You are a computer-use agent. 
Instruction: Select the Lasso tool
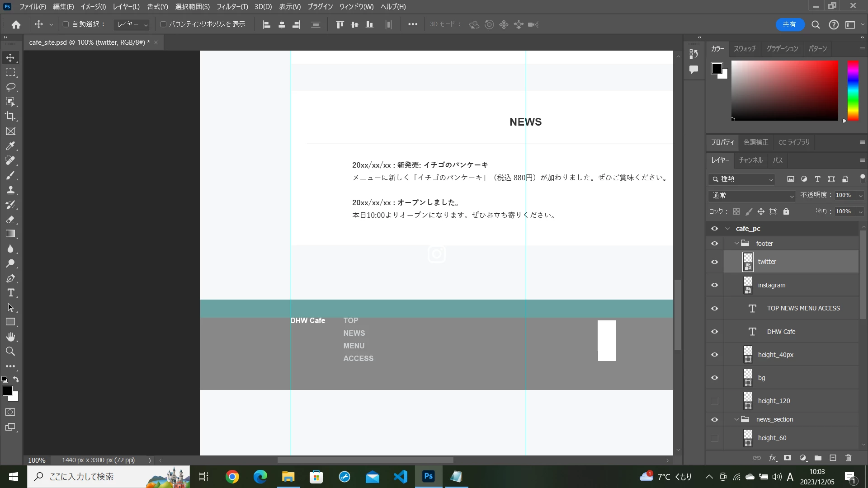click(10, 87)
